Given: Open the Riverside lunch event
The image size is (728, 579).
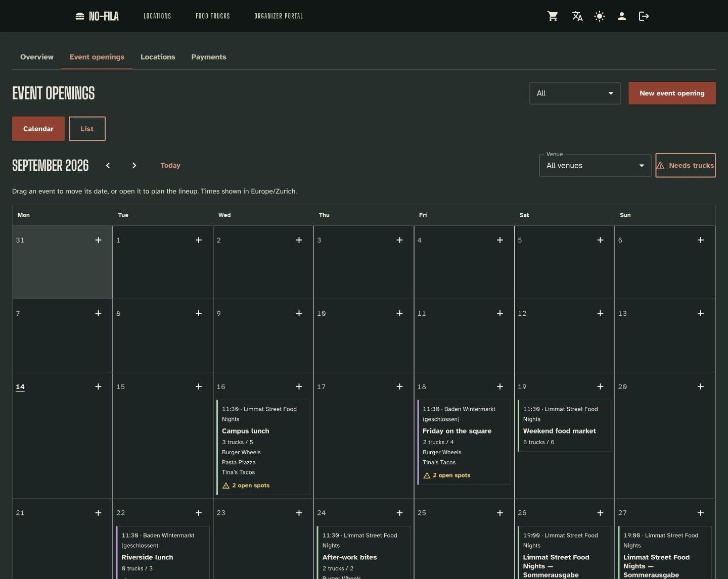Looking at the screenshot, I should coord(163,553).
